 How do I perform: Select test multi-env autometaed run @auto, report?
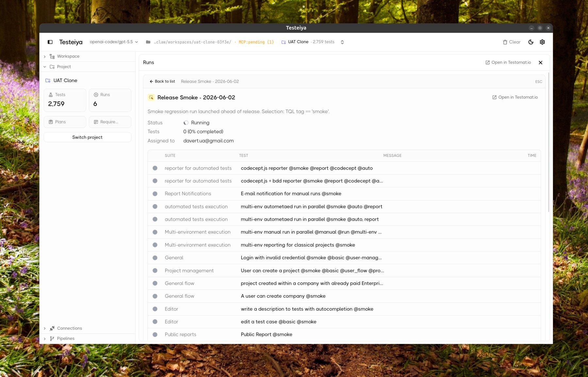coord(310,219)
